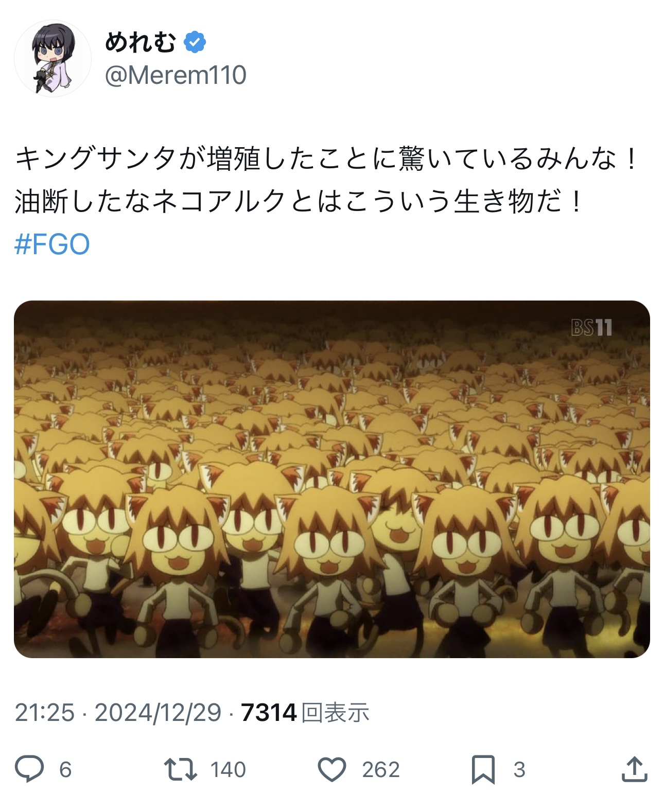The height and width of the screenshot is (812, 664).
Task: Open the @Merem110 handle
Action: [176, 75]
